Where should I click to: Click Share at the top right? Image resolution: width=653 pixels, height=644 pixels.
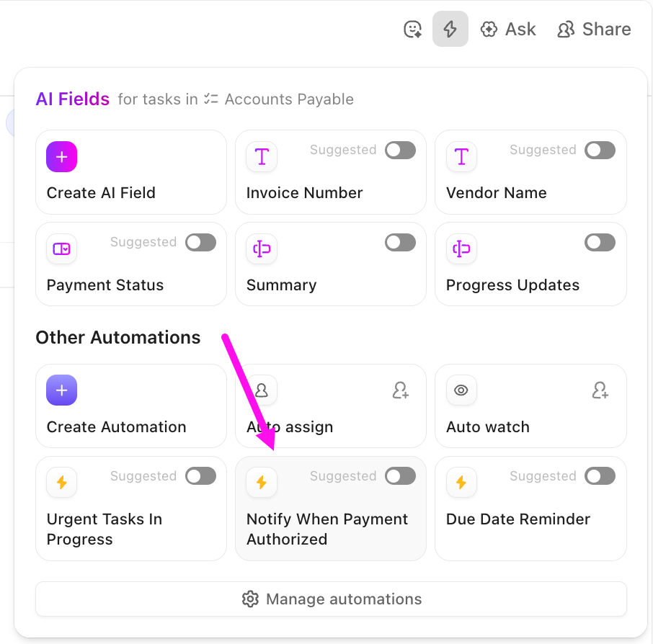(x=594, y=29)
